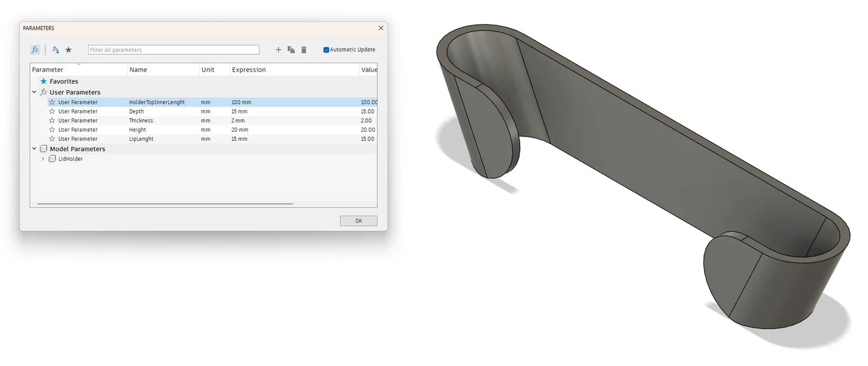
Task: Expand the LidHolder parameters
Action: (x=42, y=158)
